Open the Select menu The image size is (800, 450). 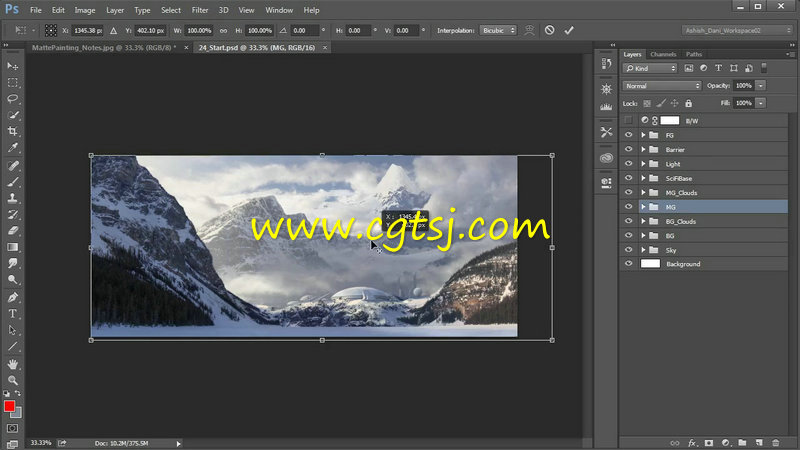click(x=171, y=10)
